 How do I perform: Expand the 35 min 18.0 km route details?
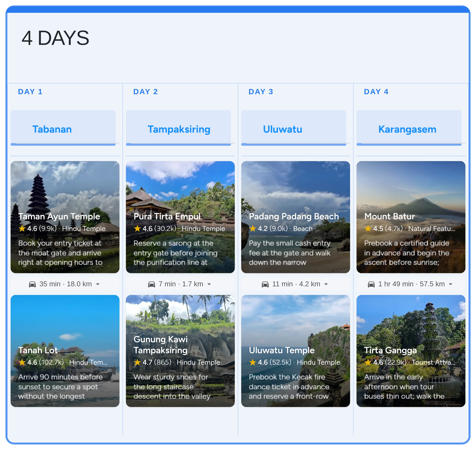point(98,285)
